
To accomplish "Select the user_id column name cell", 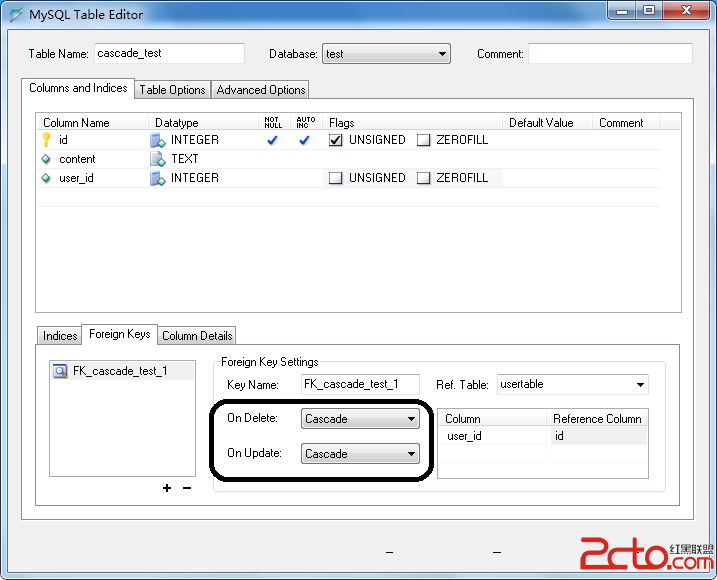I will coord(76,178).
